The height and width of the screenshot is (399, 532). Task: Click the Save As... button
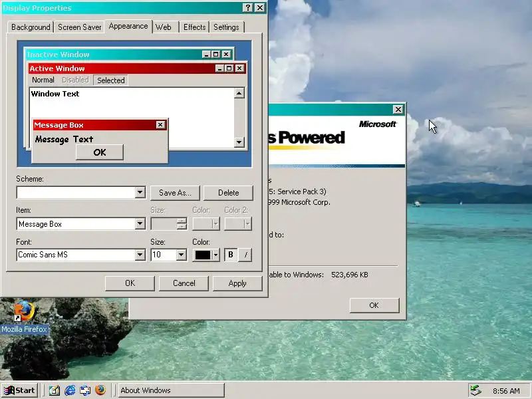click(x=175, y=193)
